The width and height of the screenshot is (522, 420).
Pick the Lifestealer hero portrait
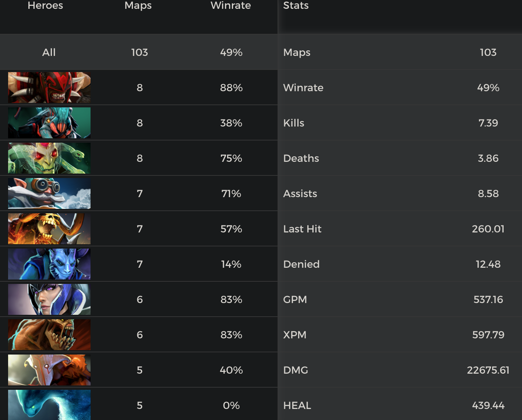[49, 335]
